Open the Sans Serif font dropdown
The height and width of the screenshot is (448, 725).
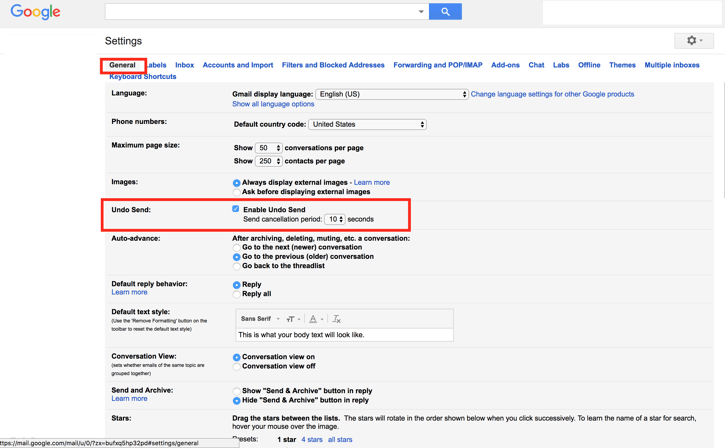(260, 319)
